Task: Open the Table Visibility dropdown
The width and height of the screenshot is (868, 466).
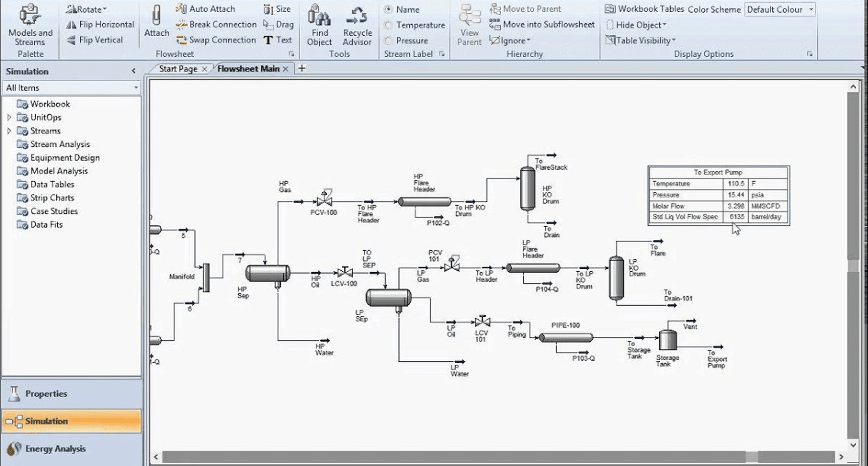Action: click(640, 40)
